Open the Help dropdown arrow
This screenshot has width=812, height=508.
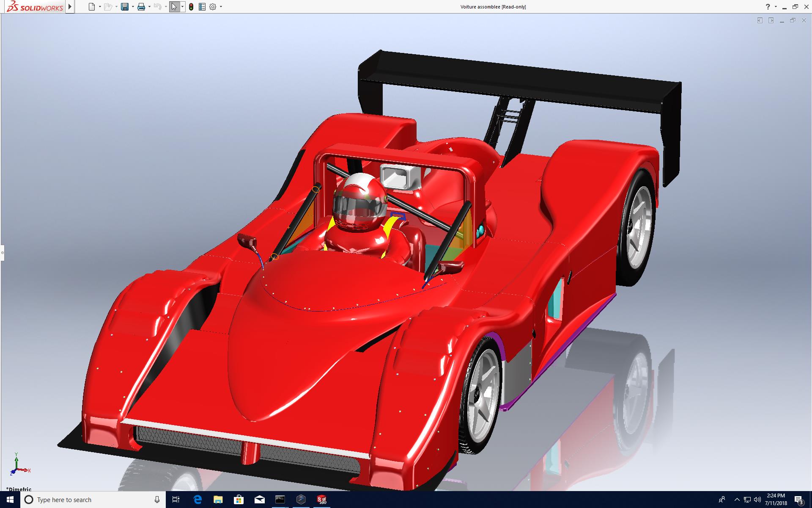coord(776,7)
